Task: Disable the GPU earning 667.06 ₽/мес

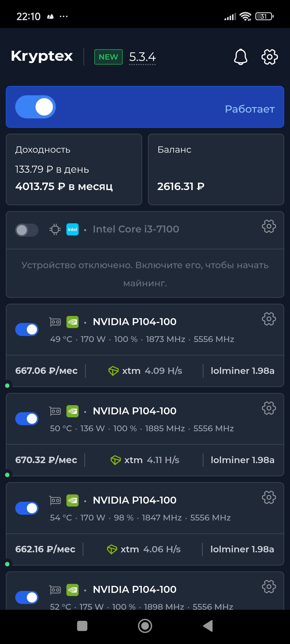Action: [x=27, y=329]
